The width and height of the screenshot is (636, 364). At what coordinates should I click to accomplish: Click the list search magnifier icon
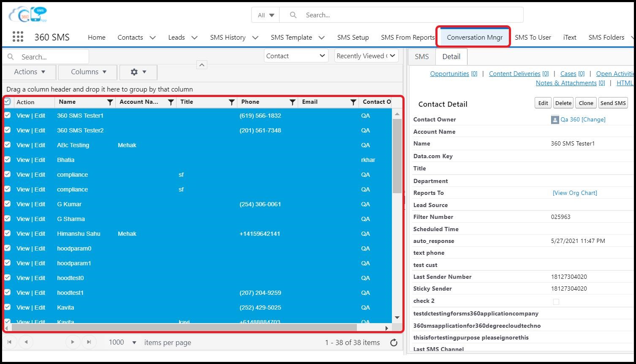click(x=11, y=57)
